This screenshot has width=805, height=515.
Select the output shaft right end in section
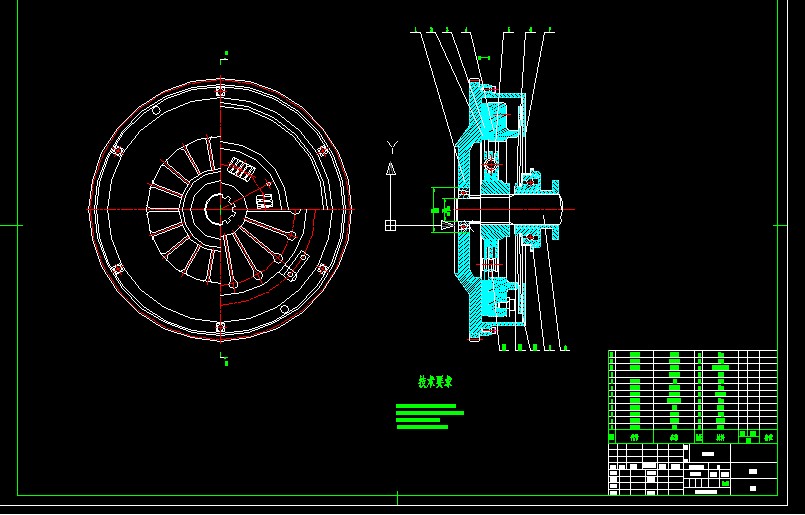click(555, 211)
